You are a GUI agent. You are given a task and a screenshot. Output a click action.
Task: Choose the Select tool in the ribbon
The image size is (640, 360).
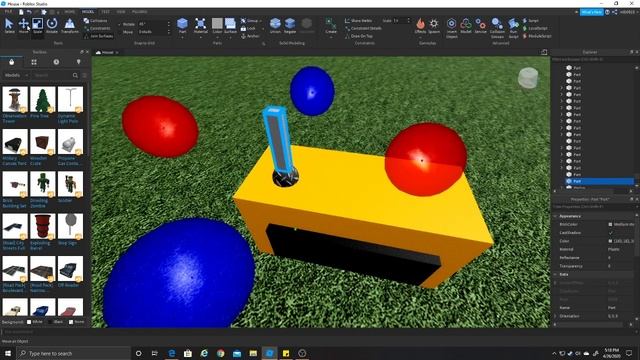coord(9,25)
